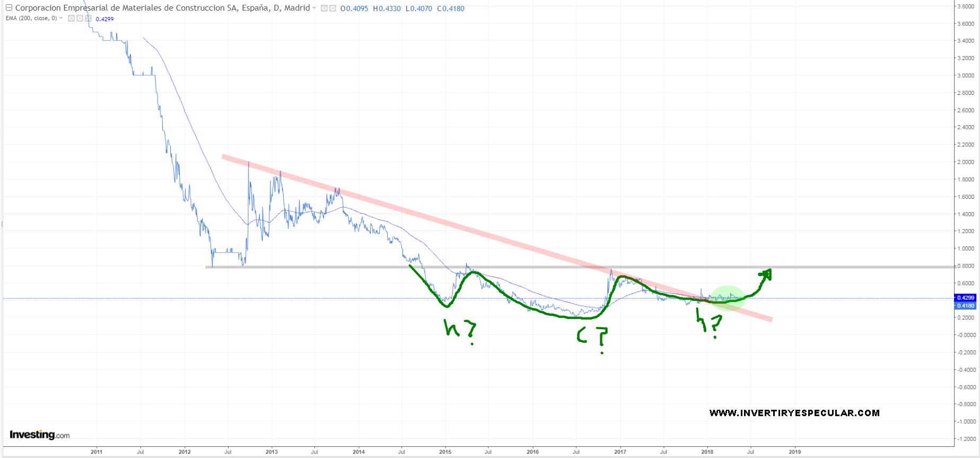Click the 2013 marker on time axis
This screenshot has width=980, height=458.
(x=271, y=452)
